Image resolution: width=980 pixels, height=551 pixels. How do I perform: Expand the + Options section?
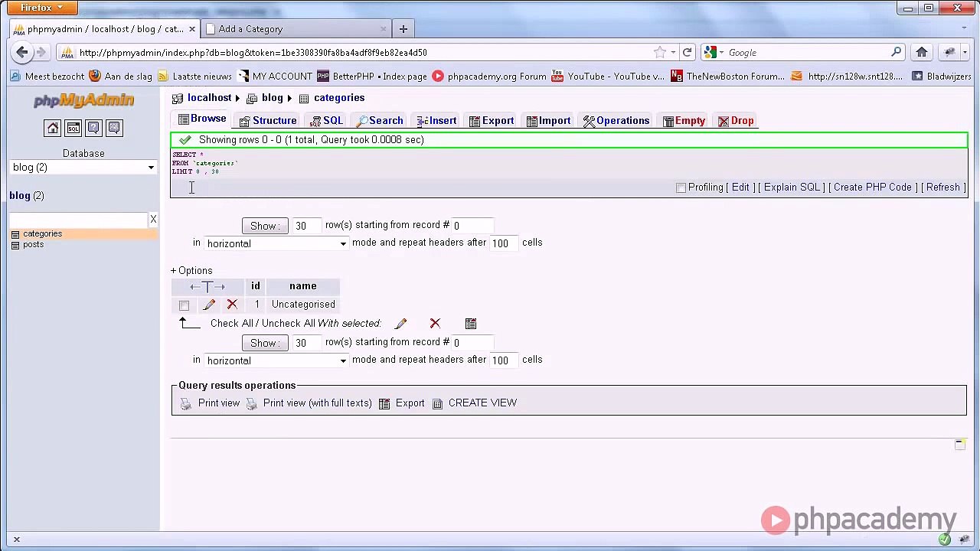click(191, 271)
